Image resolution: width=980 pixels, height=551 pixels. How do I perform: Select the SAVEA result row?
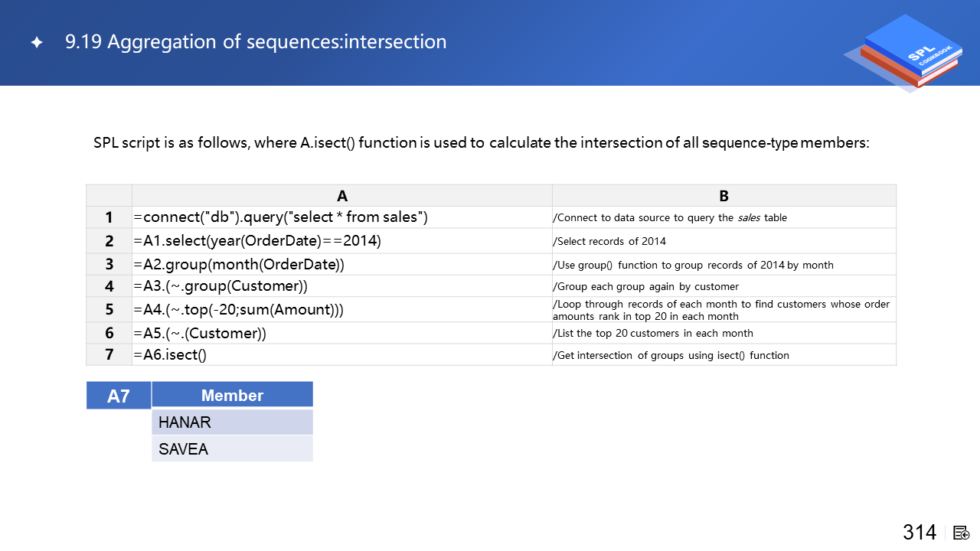(x=232, y=449)
